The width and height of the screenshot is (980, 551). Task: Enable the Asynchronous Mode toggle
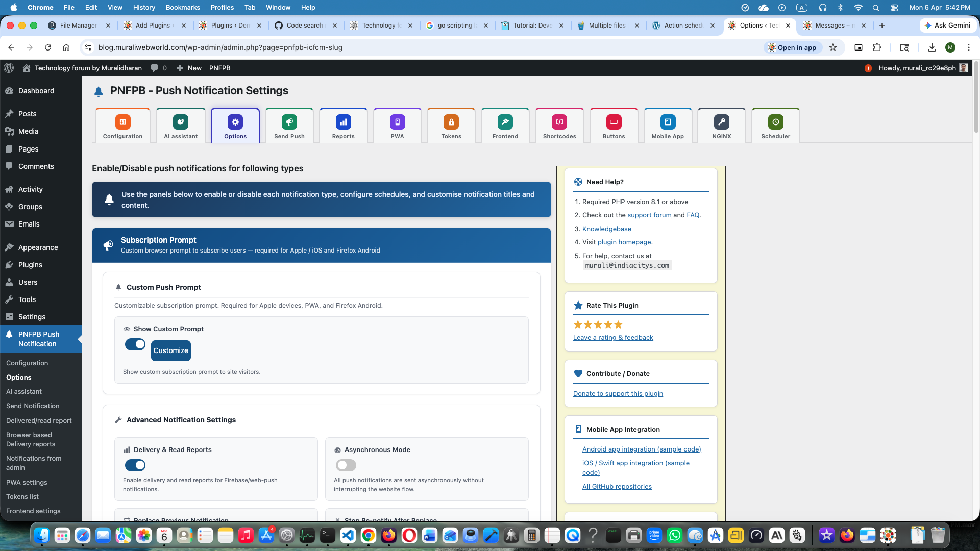[x=346, y=465]
